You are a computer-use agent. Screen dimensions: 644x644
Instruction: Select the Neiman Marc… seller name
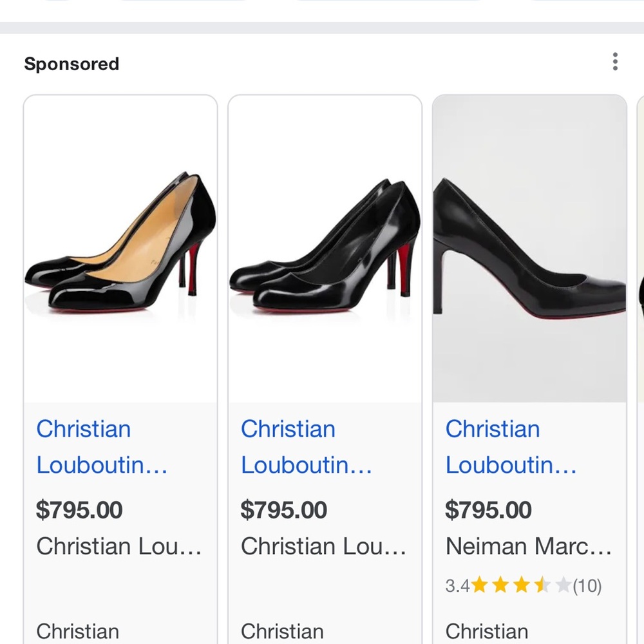(x=528, y=546)
